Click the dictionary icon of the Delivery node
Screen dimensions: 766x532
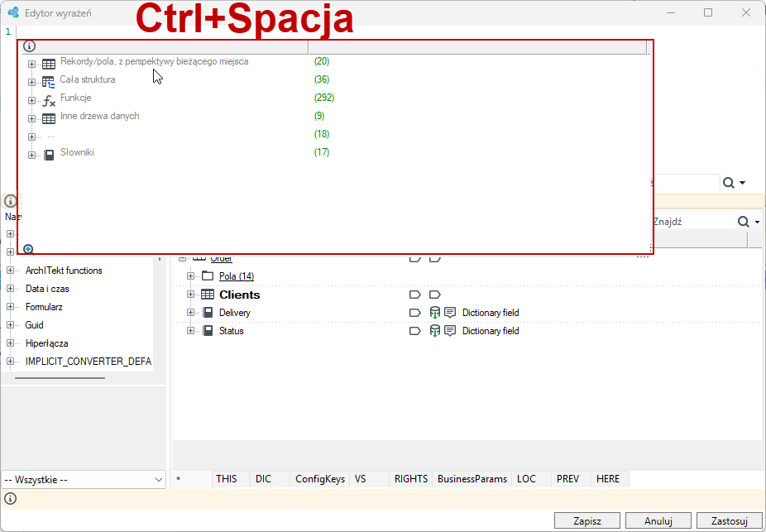[208, 313]
